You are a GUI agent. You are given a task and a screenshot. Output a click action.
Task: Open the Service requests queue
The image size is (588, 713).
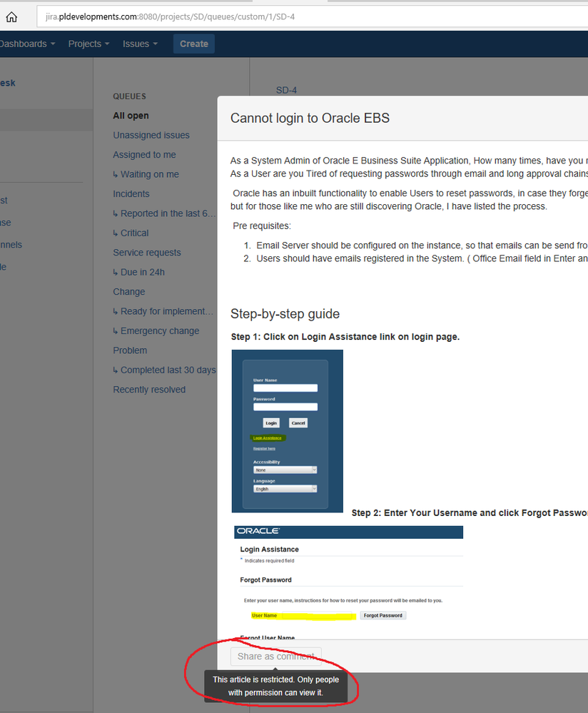tap(147, 253)
